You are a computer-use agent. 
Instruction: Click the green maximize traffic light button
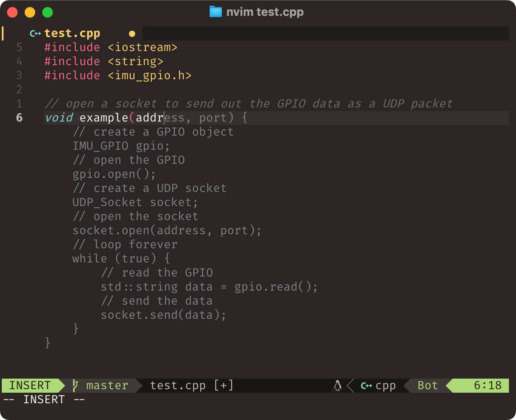pos(47,12)
